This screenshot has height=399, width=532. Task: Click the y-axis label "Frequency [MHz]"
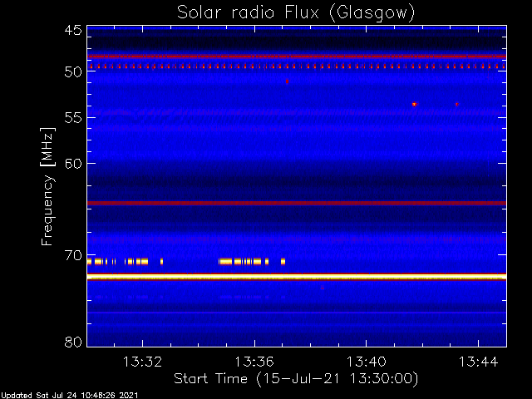tap(47, 186)
